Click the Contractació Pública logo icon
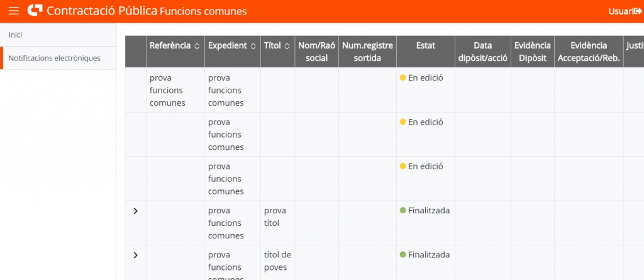Viewport: 644px width, 280px height. click(x=35, y=11)
